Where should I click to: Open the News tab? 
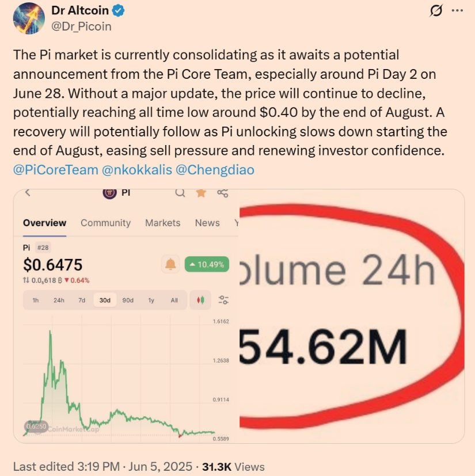(207, 223)
